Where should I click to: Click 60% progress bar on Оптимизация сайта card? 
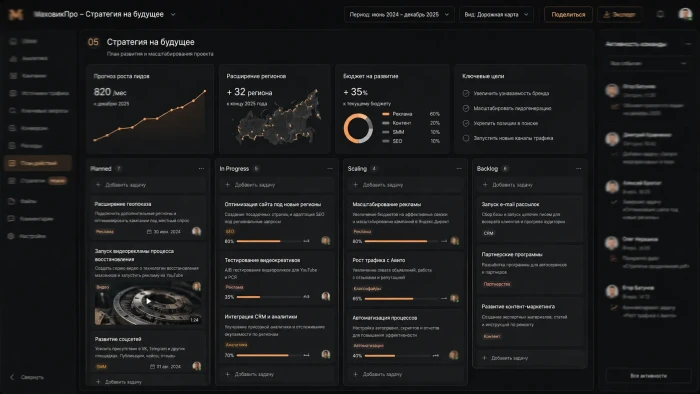tap(269, 241)
